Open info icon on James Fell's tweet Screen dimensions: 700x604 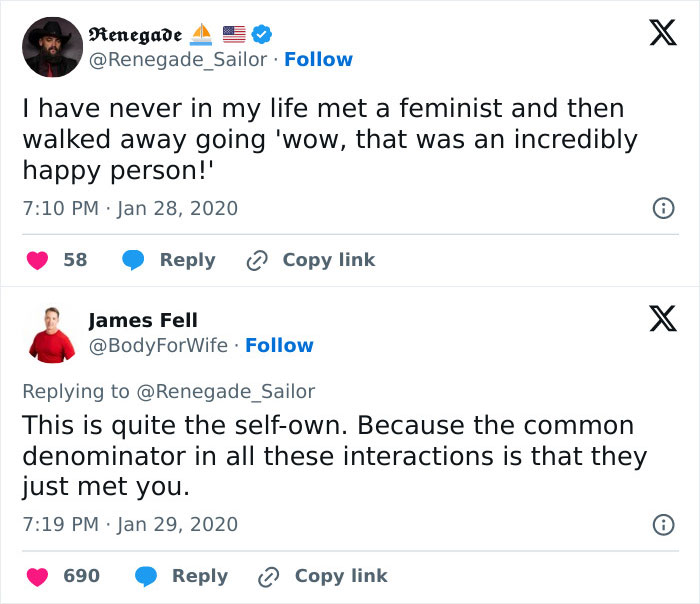click(661, 525)
